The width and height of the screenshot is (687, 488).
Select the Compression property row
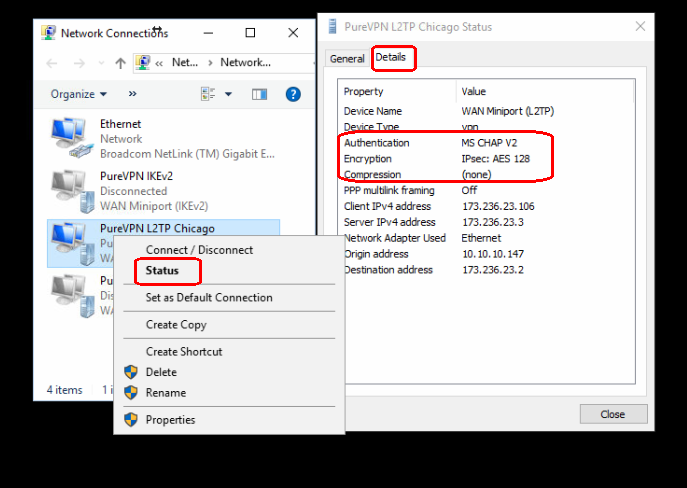pos(486,174)
